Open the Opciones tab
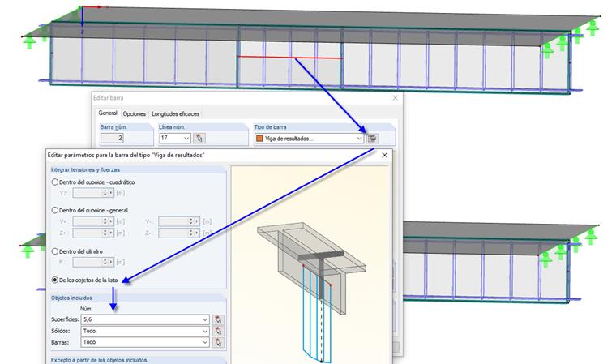 click(x=135, y=114)
